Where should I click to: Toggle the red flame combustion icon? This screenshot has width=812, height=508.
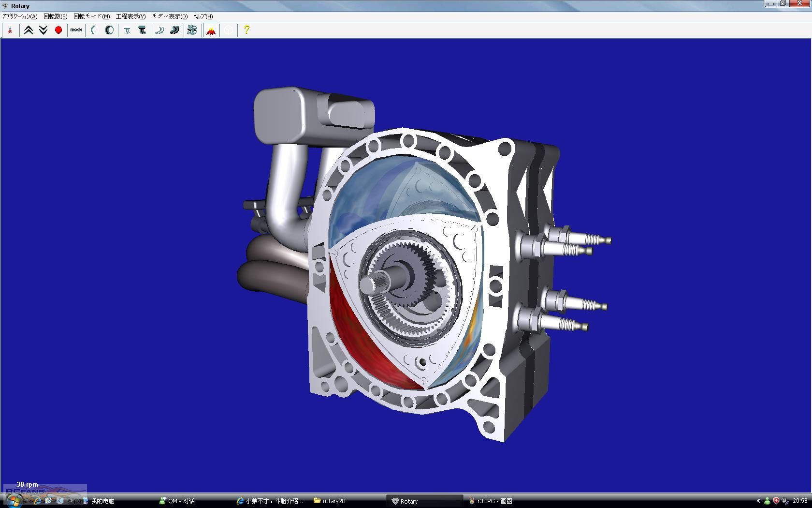point(211,30)
